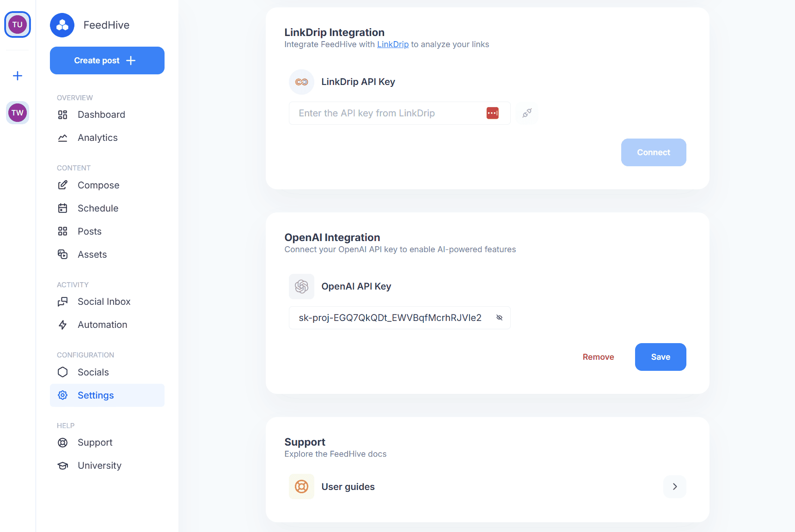Click the University graduation cap icon

63,465
